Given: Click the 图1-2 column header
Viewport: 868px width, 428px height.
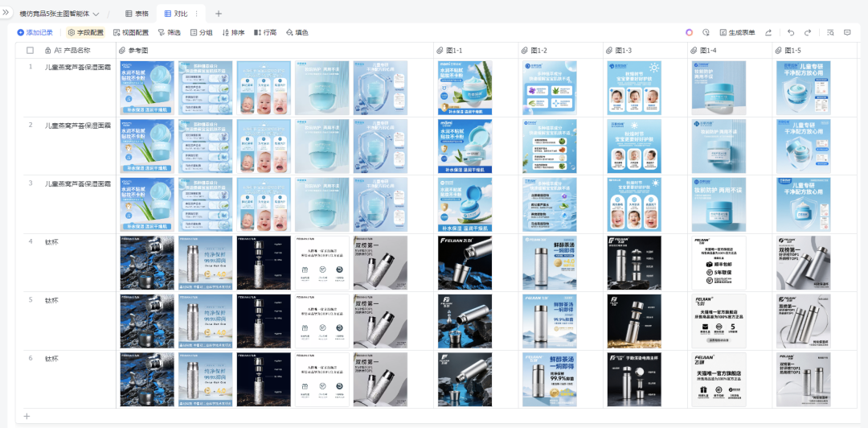Looking at the screenshot, I should pos(561,51).
